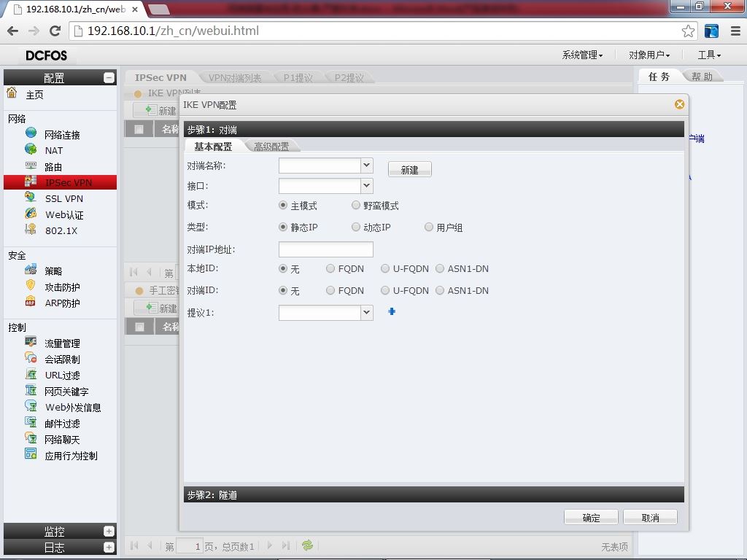Click the 对端IP地址 input field
Image resolution: width=747 pixels, height=560 pixels.
coord(326,249)
